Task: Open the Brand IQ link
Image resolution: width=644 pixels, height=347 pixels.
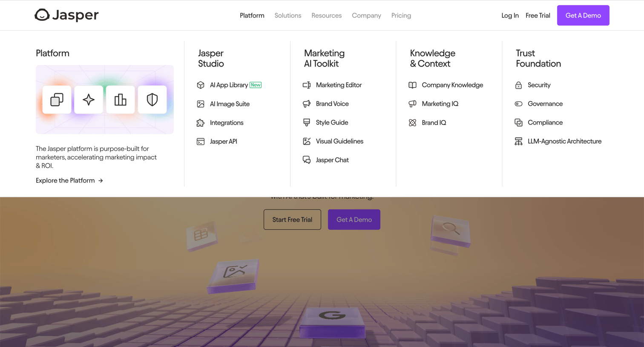Action: (434, 122)
